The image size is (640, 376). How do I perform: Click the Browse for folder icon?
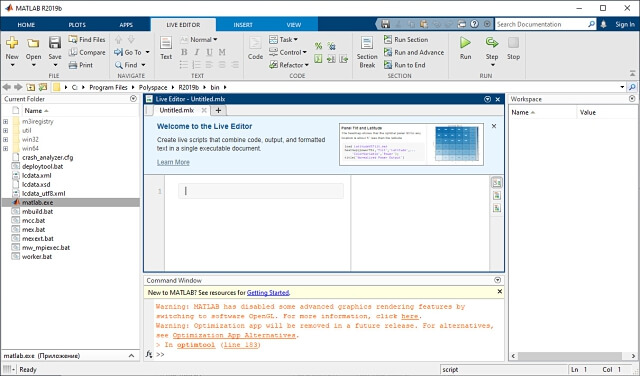43,87
